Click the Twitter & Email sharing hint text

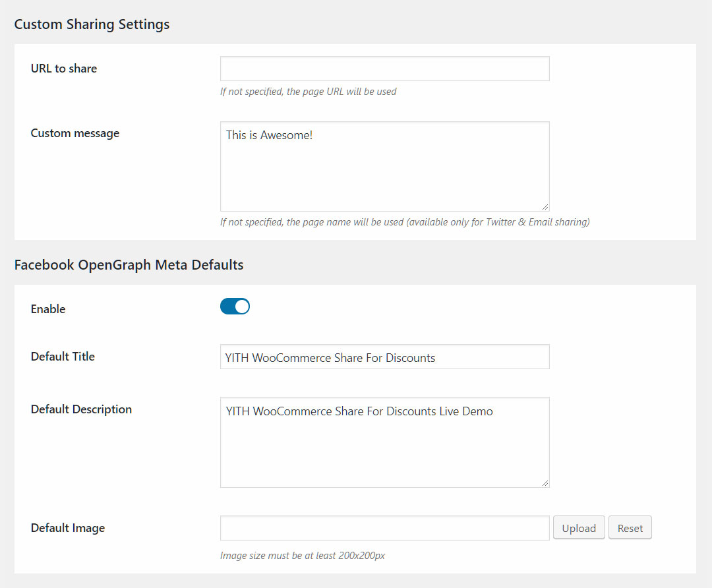[x=405, y=222]
